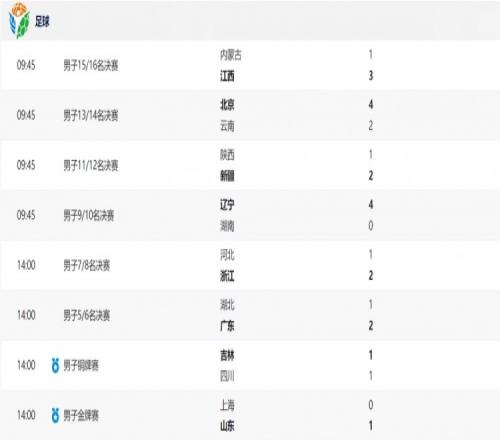Click team name 山东

pyautogui.click(x=227, y=426)
